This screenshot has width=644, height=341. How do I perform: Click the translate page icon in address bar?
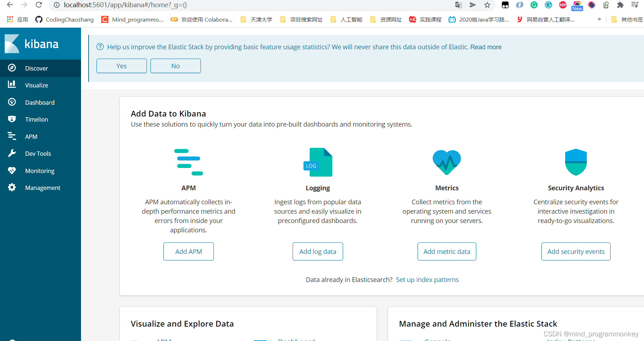(458, 5)
